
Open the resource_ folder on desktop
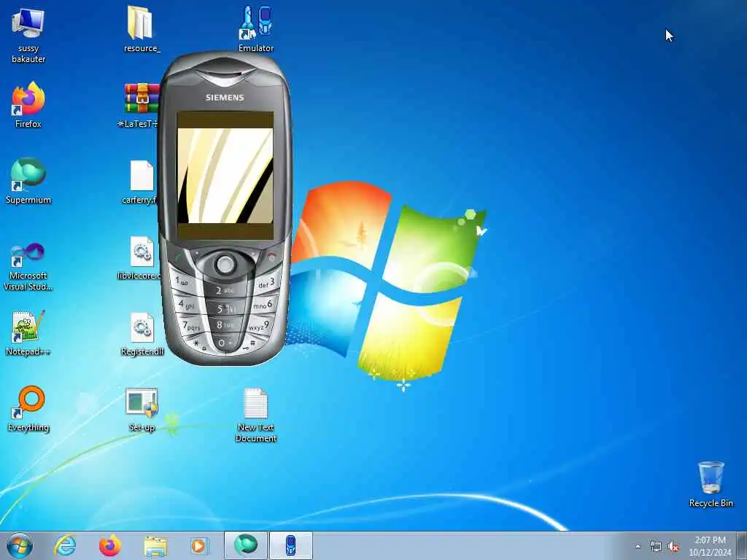142,28
